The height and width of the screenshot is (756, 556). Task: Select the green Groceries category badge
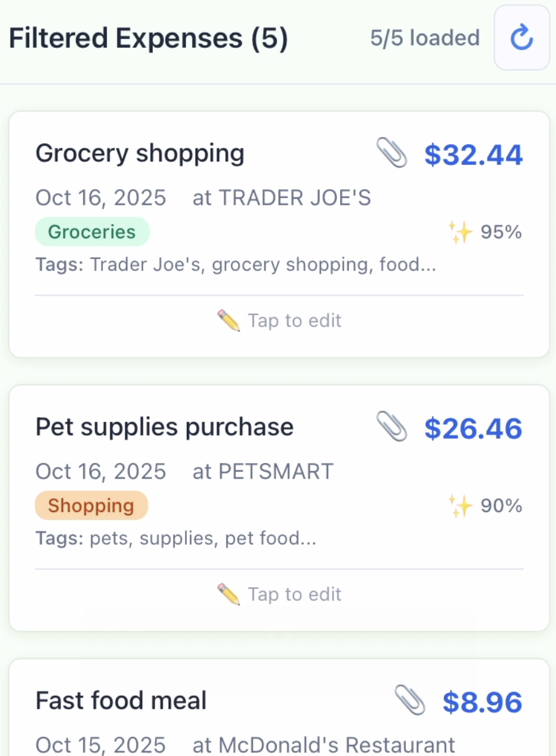point(92,232)
